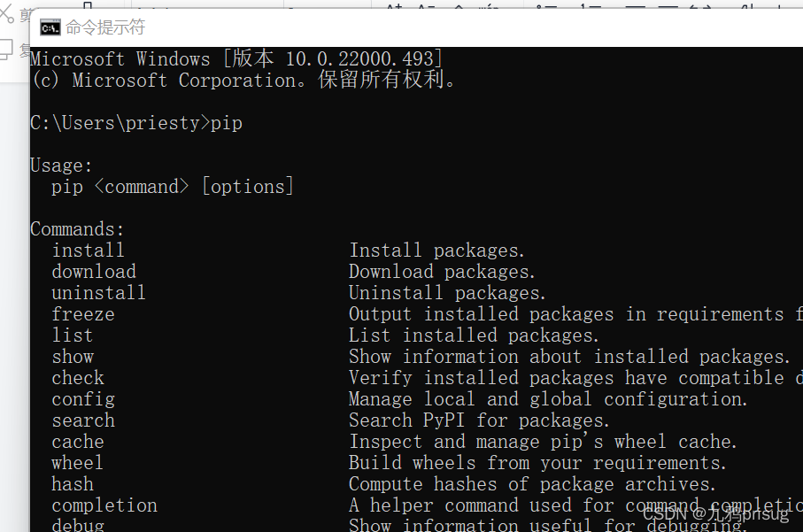Click the Command Prompt icon in the title bar
The image size is (803, 532).
pyautogui.click(x=50, y=27)
